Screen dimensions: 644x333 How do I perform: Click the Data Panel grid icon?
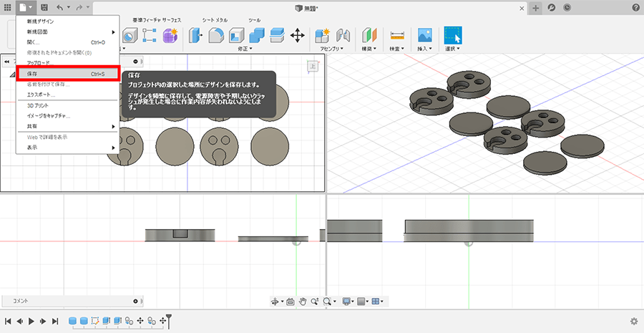(8, 7)
